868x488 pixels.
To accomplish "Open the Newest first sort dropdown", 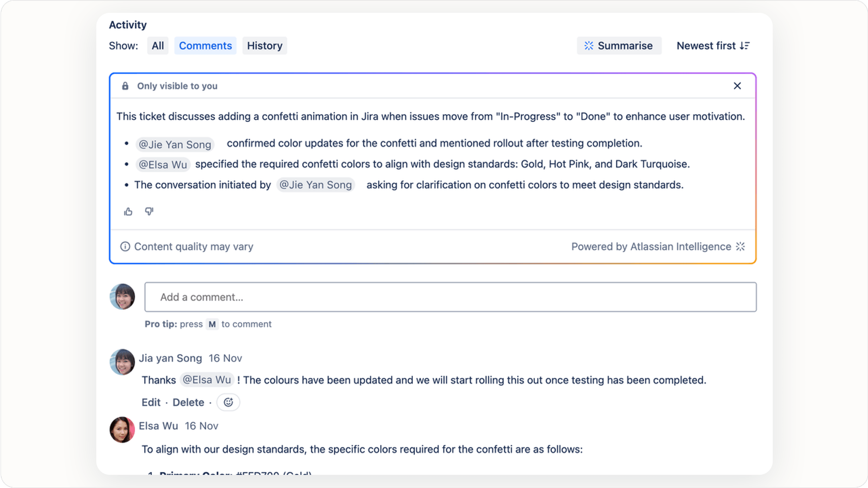I will pyautogui.click(x=707, y=45).
